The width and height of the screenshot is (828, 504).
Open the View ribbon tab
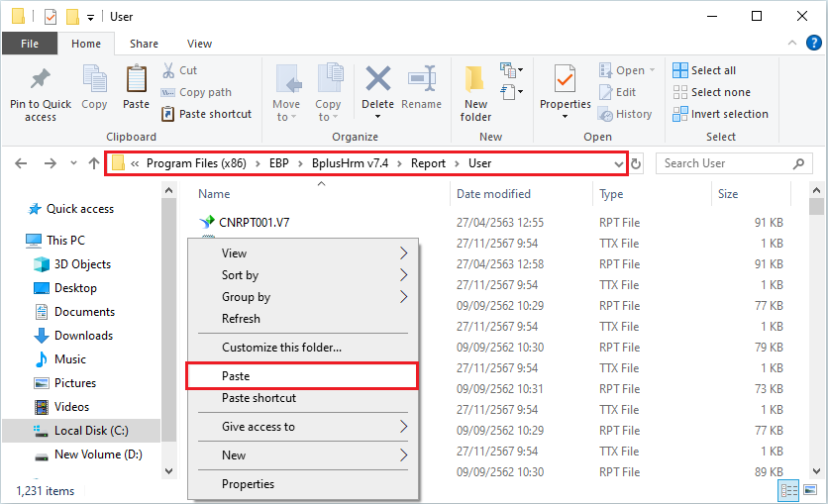coord(199,44)
